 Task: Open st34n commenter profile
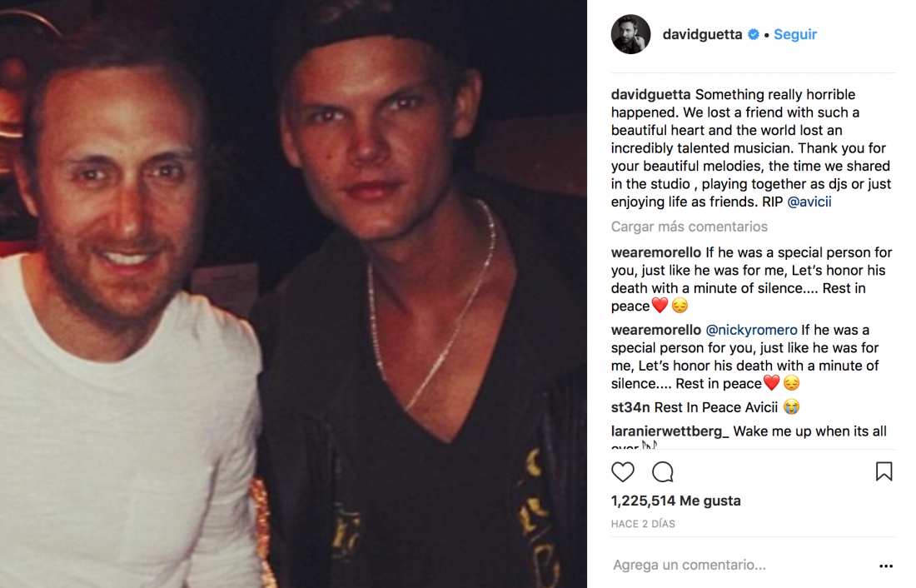[630, 407]
